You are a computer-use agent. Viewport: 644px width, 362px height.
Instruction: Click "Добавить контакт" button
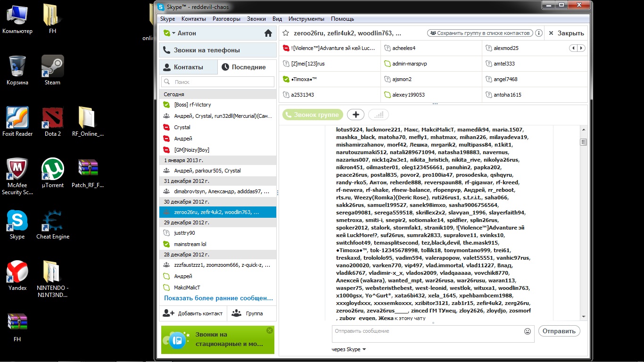pyautogui.click(x=193, y=313)
